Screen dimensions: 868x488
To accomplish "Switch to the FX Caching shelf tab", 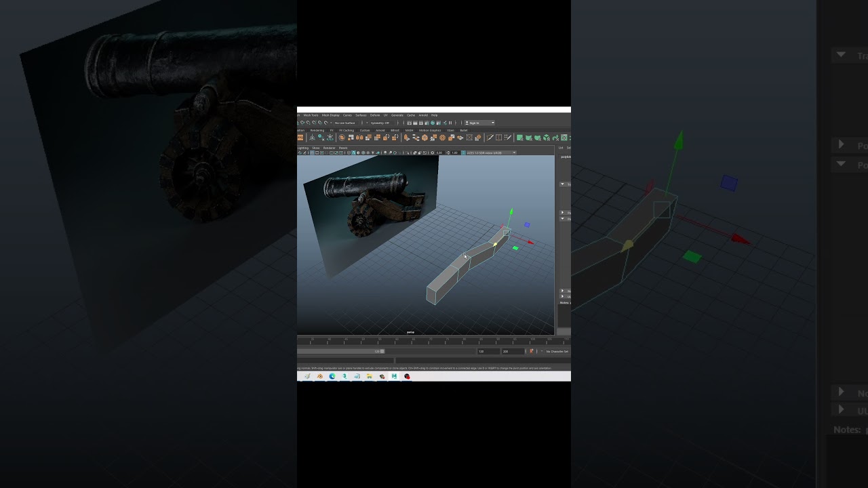I will click(347, 130).
